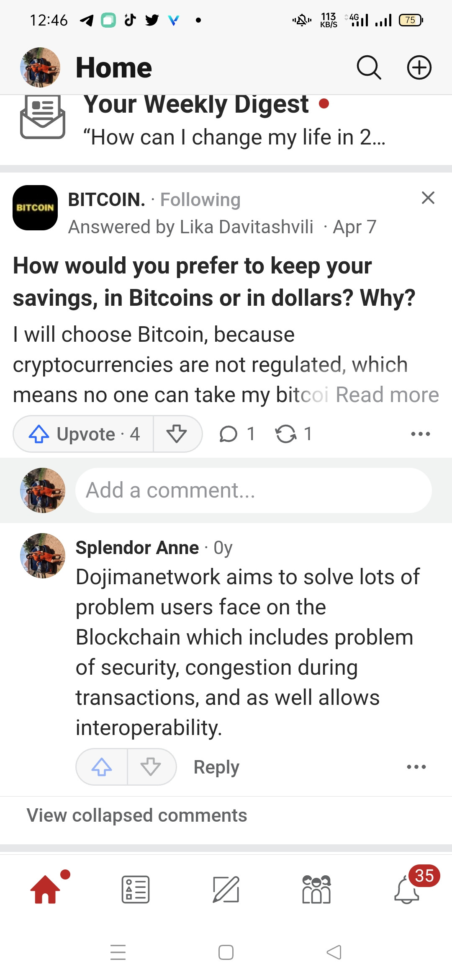Viewport: 452px width, 980px height.
Task: Upvote Splendor Anne's comment
Action: tap(102, 767)
